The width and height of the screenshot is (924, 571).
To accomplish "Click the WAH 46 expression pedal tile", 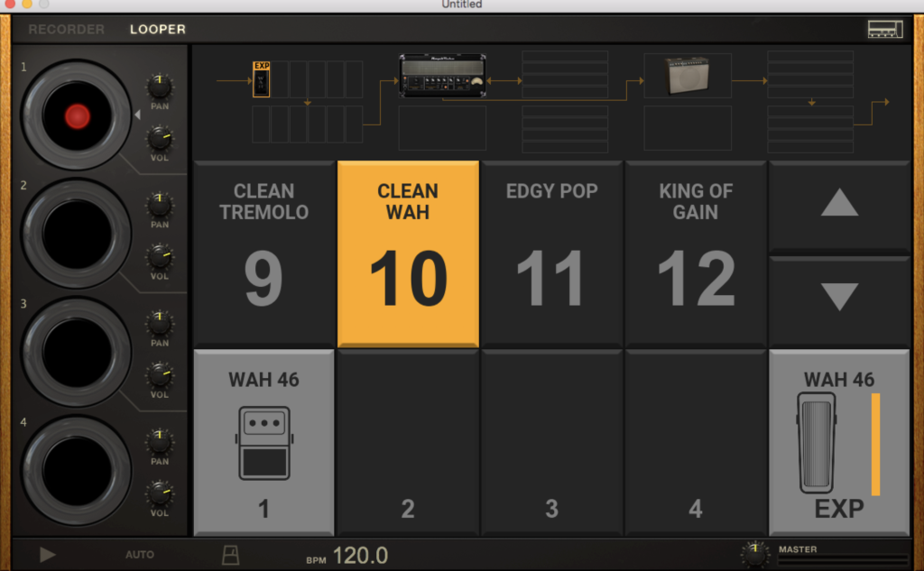I will (x=839, y=443).
